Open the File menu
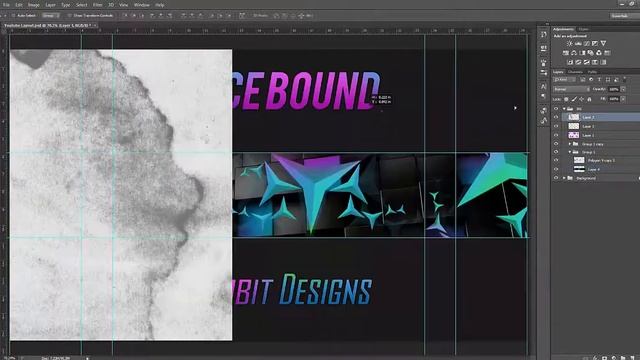Viewport: 640px width, 360px height. point(6,5)
